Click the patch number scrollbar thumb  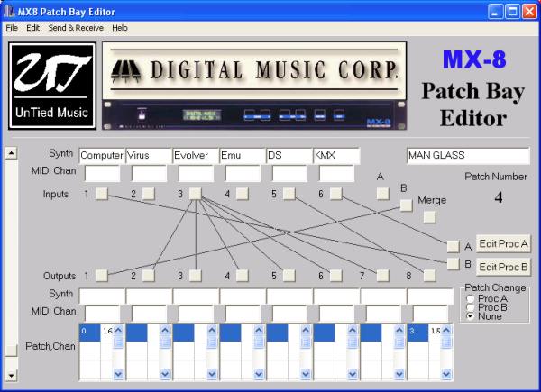[11, 351]
